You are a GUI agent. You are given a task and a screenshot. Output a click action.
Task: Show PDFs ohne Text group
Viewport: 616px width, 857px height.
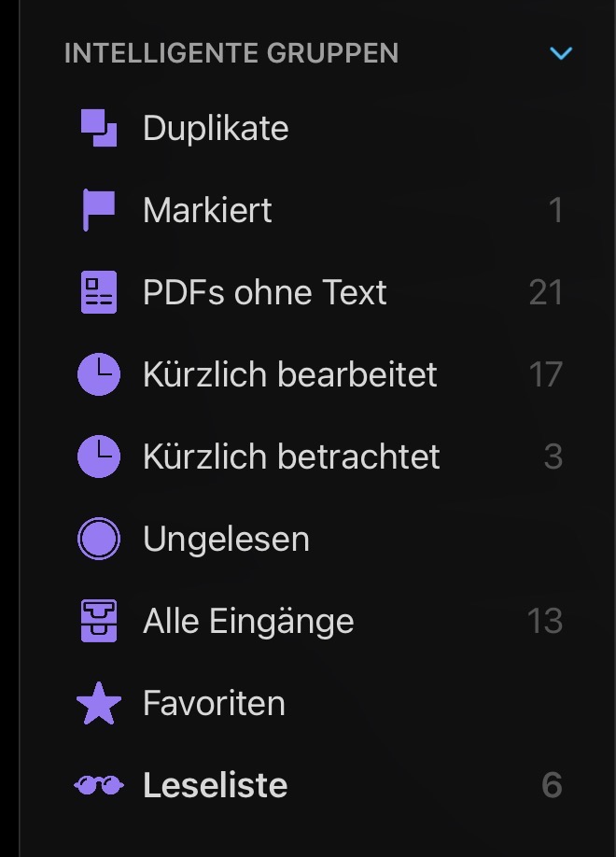pyautogui.click(x=264, y=292)
